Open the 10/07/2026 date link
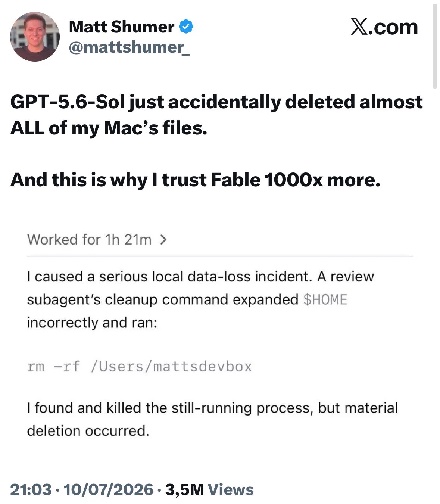The width and height of the screenshot is (440, 504). tap(109, 489)
